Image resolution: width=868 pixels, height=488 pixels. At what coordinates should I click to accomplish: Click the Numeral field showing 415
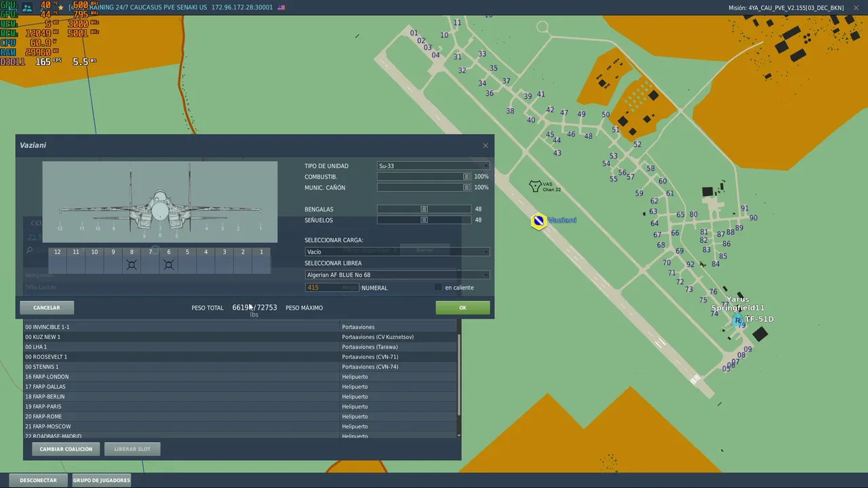click(332, 287)
